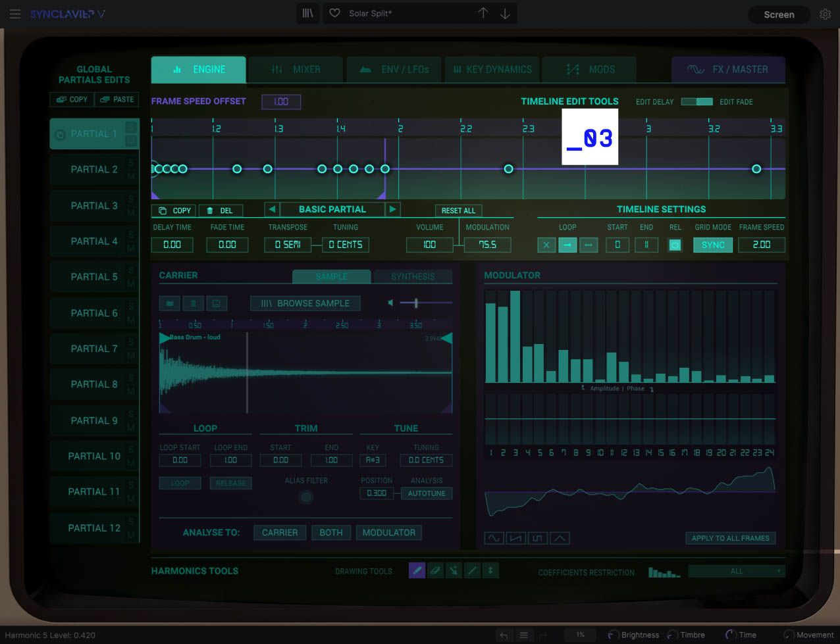Click the Screen view button

tap(779, 14)
